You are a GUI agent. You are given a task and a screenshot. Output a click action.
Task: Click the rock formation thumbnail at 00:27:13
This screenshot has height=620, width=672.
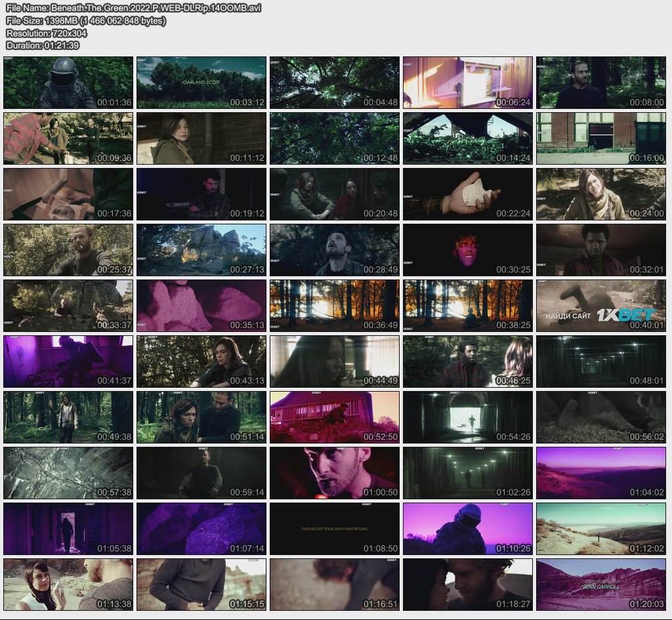coord(201,250)
